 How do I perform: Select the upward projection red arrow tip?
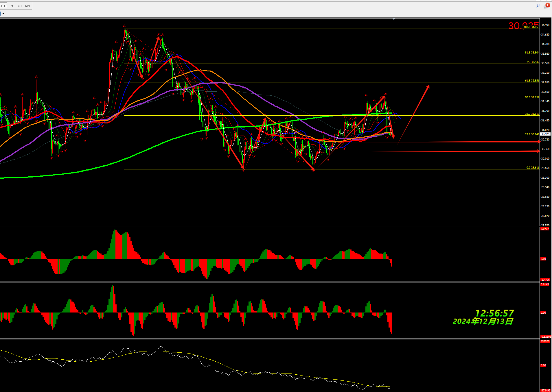pos(428,86)
